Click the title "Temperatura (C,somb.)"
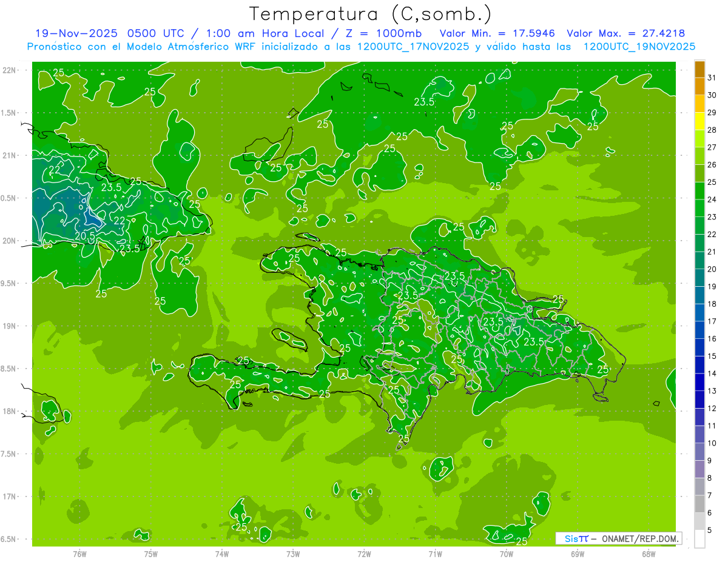 tap(371, 15)
